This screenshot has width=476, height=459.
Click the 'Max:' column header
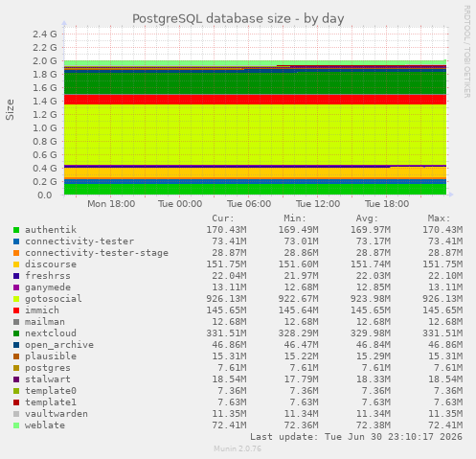tap(439, 218)
